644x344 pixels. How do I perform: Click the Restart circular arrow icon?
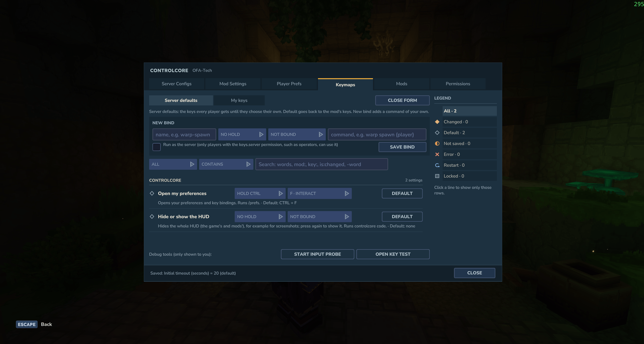click(x=437, y=165)
